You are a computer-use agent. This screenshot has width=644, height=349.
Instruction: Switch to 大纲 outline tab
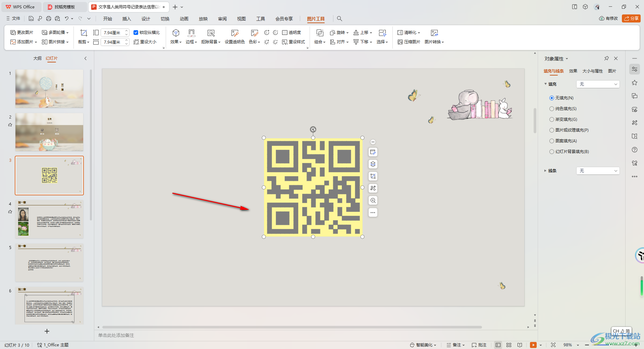(37, 58)
